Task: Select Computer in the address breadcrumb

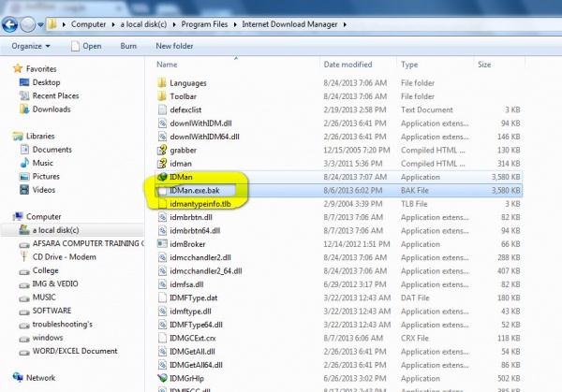Action: click(x=88, y=24)
